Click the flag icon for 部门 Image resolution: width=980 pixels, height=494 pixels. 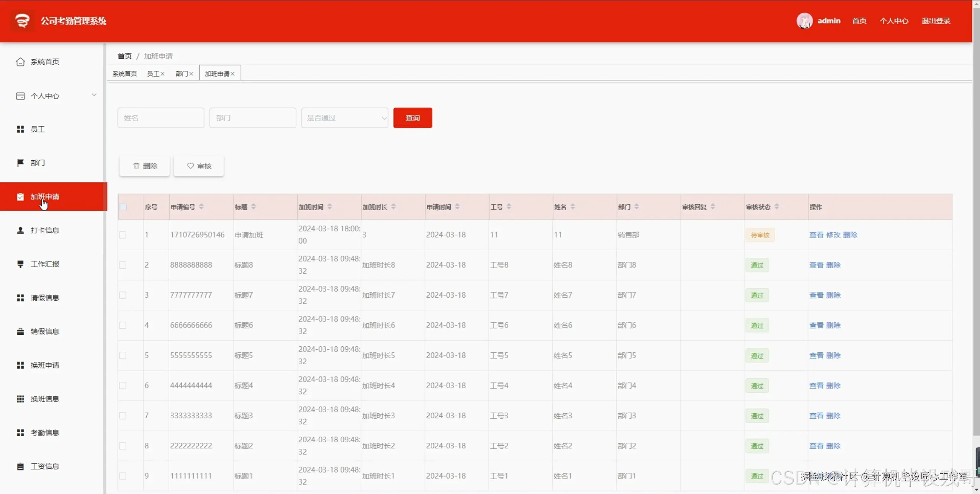pyautogui.click(x=20, y=163)
